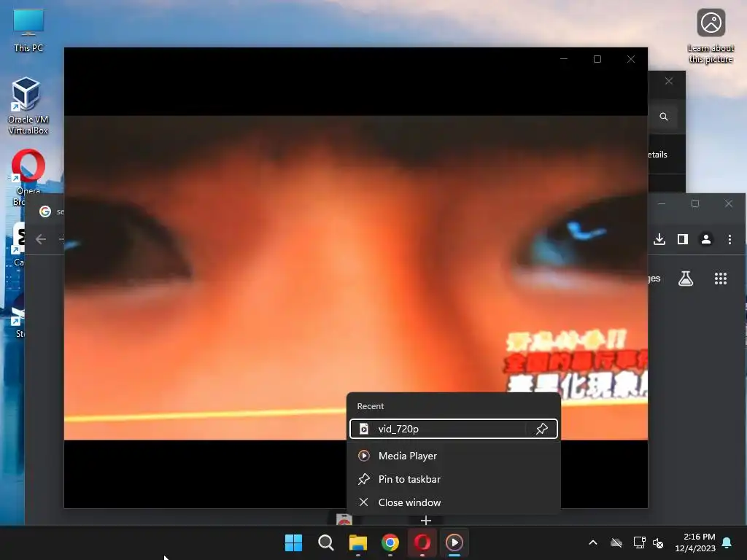Open Chrome profile avatar
The width and height of the screenshot is (747, 560).
point(706,239)
